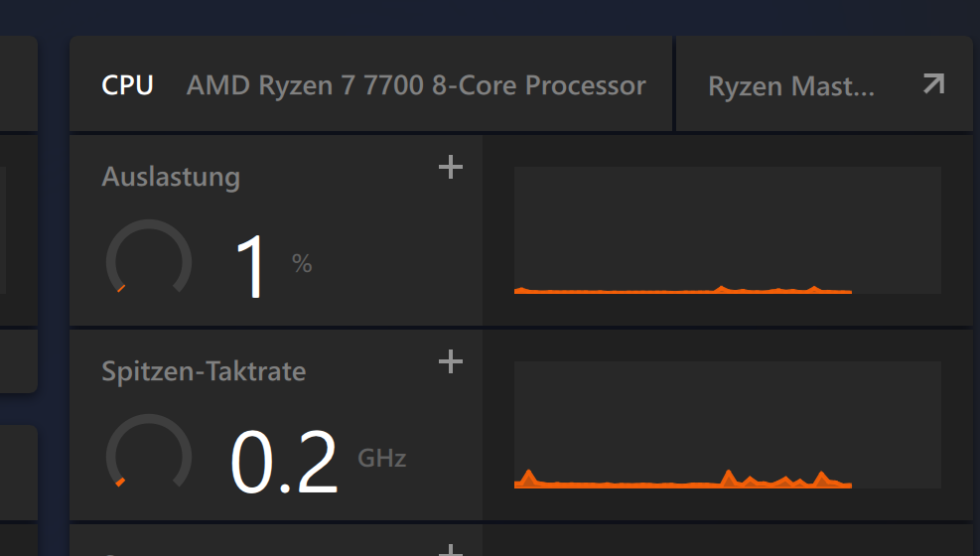Click the Auslastung usage history graph
Viewport: 980px width, 556px height.
point(728,230)
